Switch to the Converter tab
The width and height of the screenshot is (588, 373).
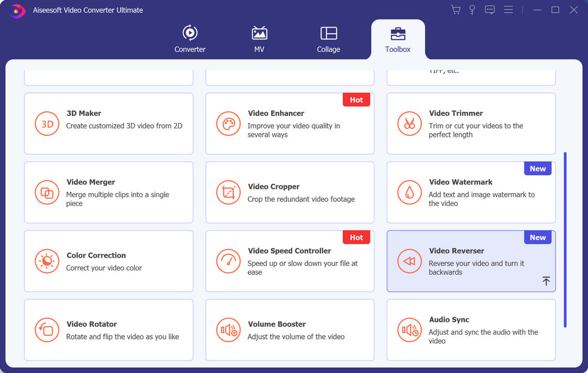[190, 39]
